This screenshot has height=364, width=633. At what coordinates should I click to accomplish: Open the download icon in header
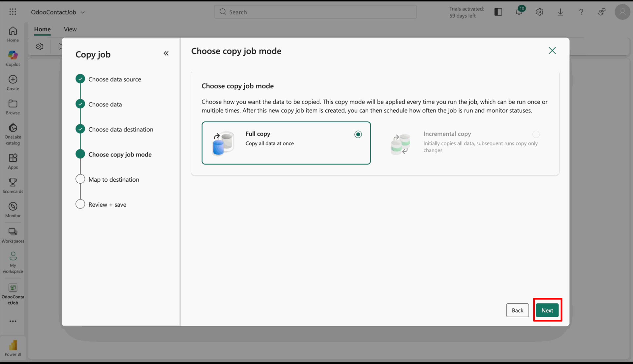[x=560, y=12]
